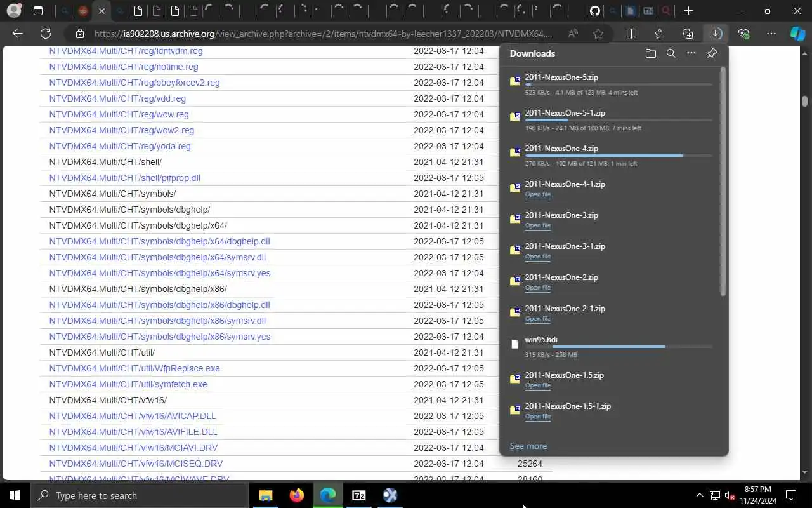Pin the Downloads panel
This screenshot has height=508, width=812.
(712, 54)
